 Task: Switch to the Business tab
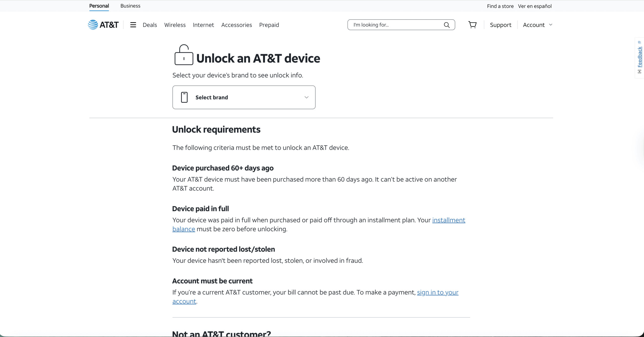pyautogui.click(x=130, y=6)
